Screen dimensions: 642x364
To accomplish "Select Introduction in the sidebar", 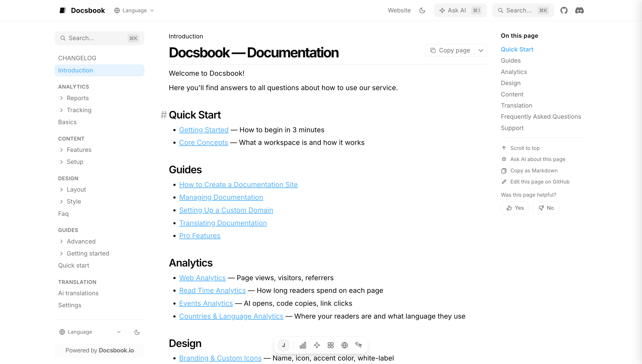I will pos(100,70).
